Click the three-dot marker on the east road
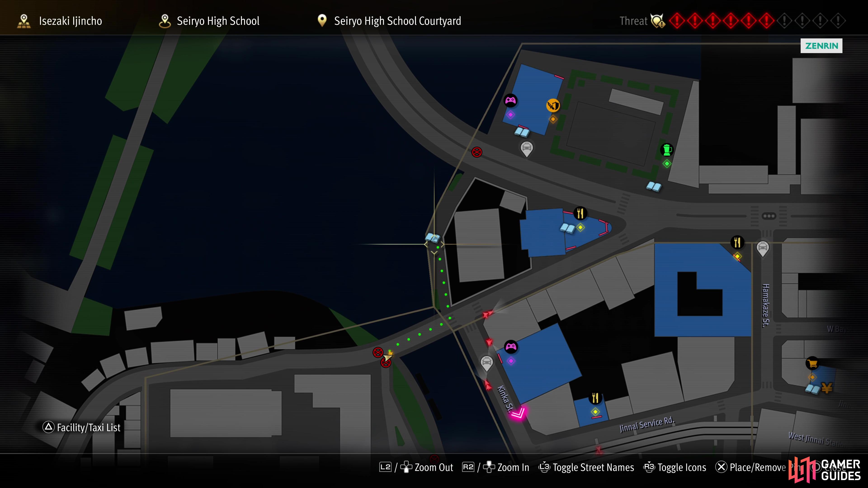 coord(769,216)
